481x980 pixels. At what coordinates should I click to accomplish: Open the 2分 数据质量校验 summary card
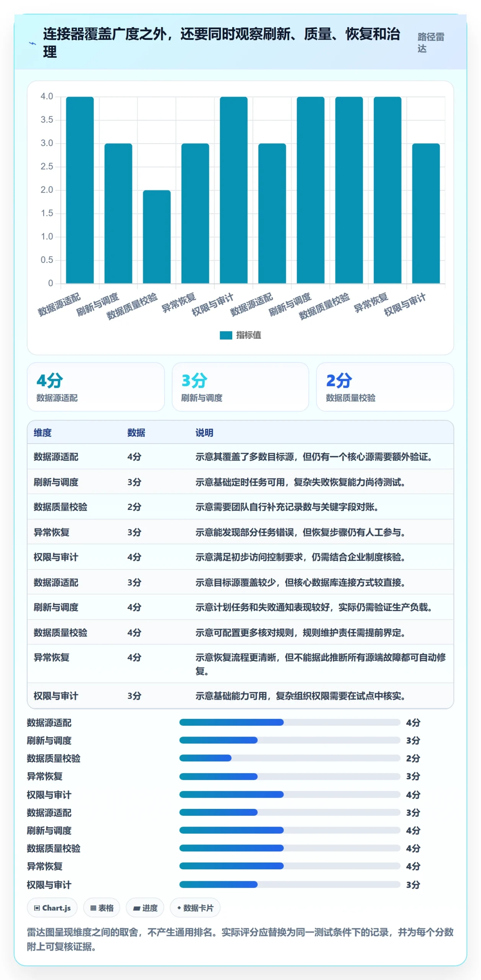[x=385, y=387]
